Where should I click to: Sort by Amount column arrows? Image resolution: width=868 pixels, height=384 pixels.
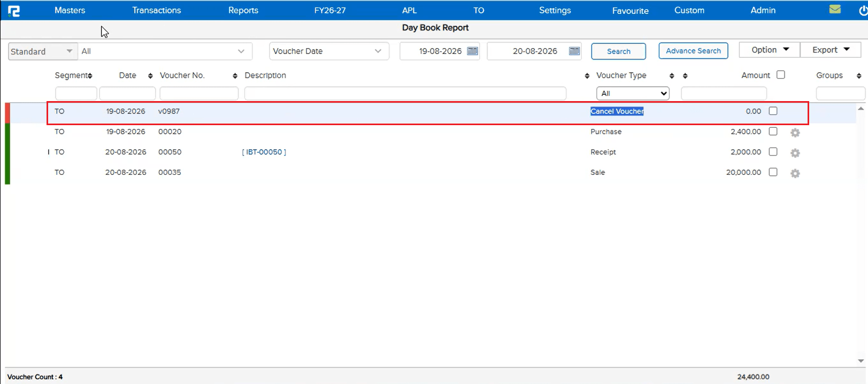(x=685, y=76)
